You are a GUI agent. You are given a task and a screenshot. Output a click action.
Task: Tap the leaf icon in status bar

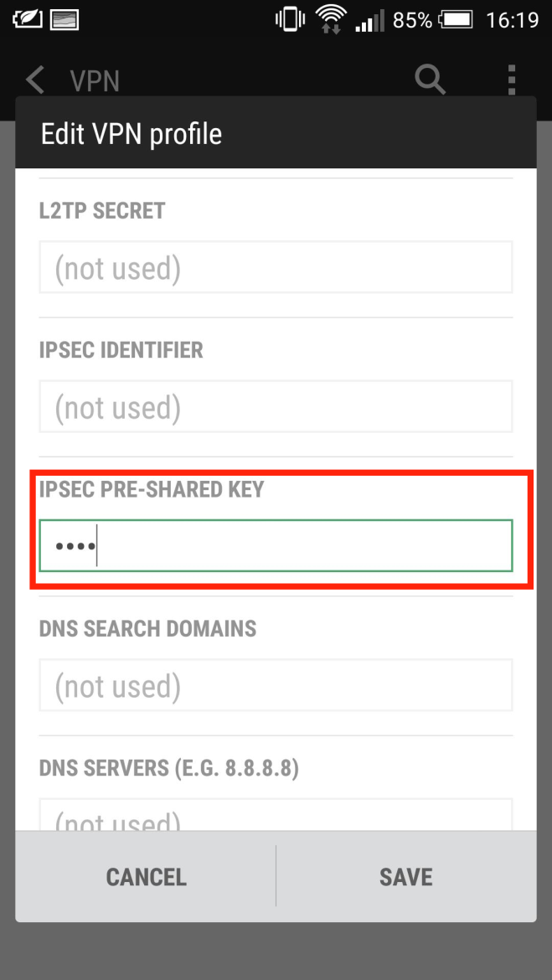27,19
